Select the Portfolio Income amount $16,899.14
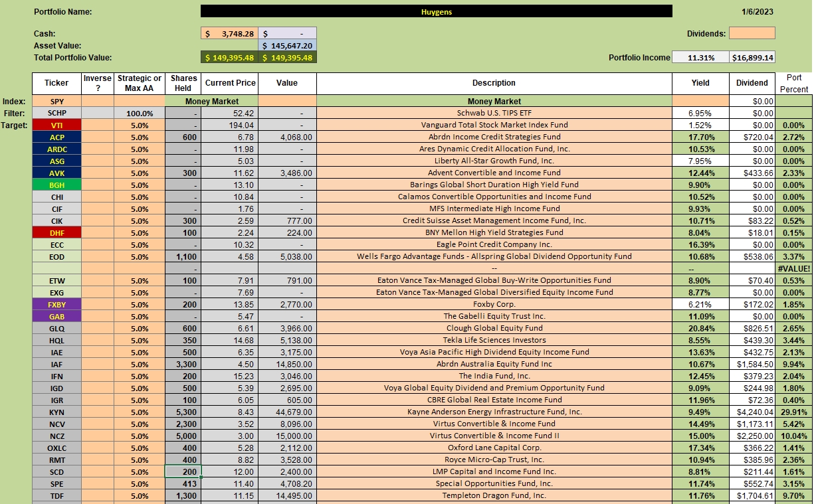The height and width of the screenshot is (504, 816). point(752,58)
